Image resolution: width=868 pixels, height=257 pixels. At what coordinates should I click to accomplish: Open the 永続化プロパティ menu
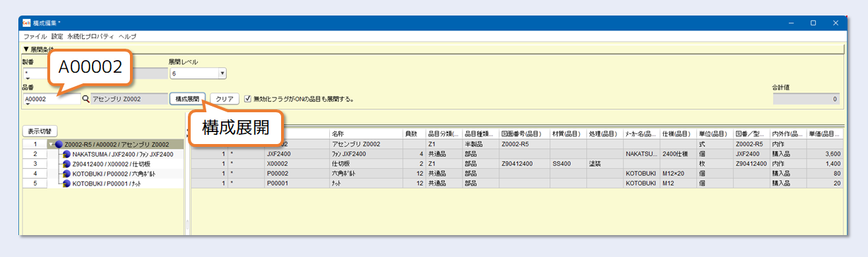click(91, 36)
